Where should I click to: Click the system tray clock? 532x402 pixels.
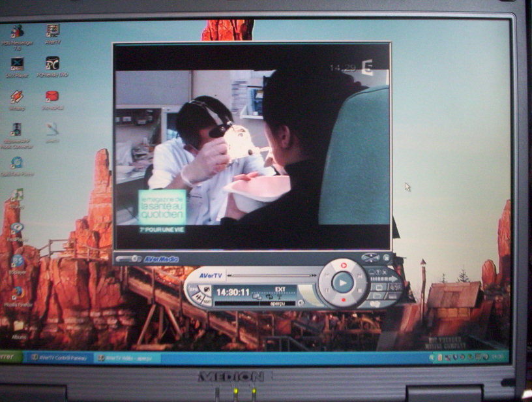(497, 357)
